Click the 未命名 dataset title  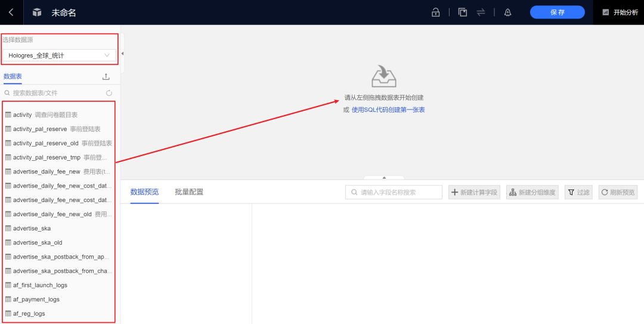coord(64,13)
